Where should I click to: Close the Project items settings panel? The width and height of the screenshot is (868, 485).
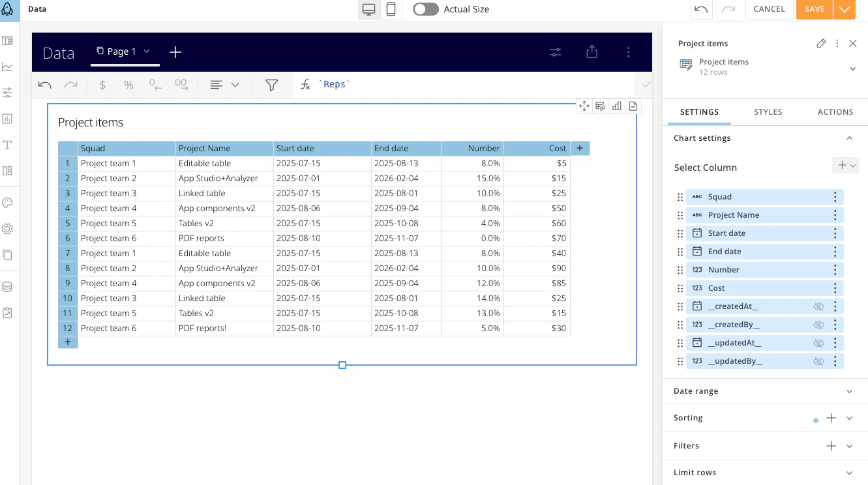coord(853,44)
